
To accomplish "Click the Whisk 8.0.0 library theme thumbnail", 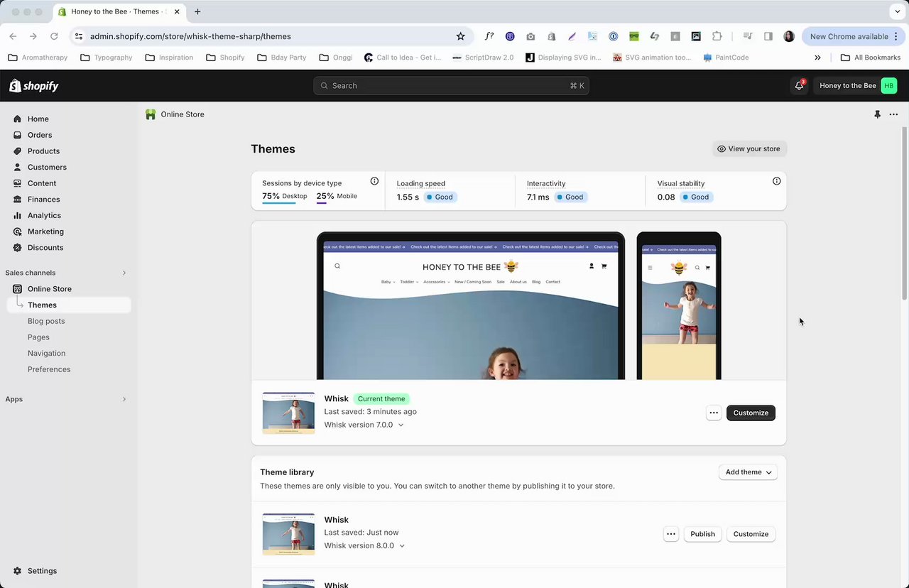I will [288, 534].
